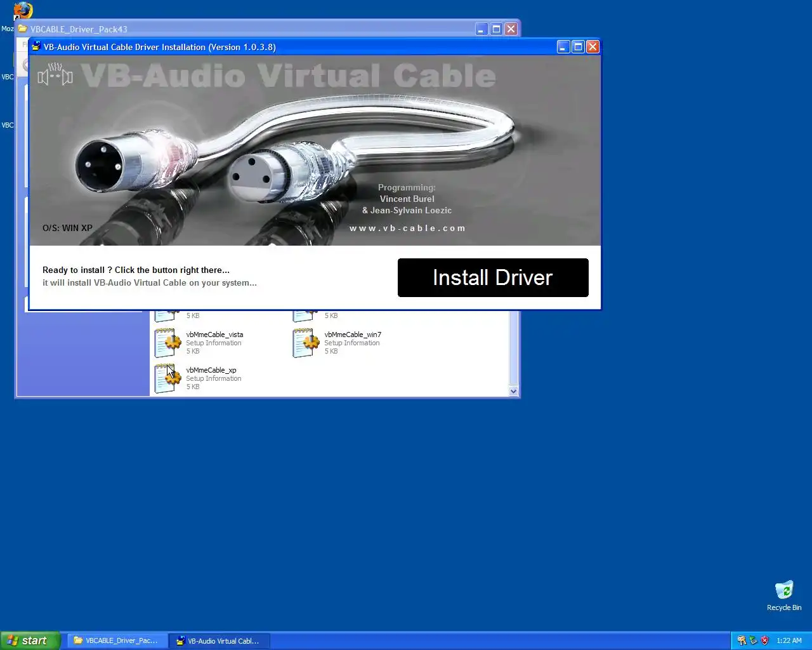Select the vbMmeCable_win7 file icon

(306, 343)
